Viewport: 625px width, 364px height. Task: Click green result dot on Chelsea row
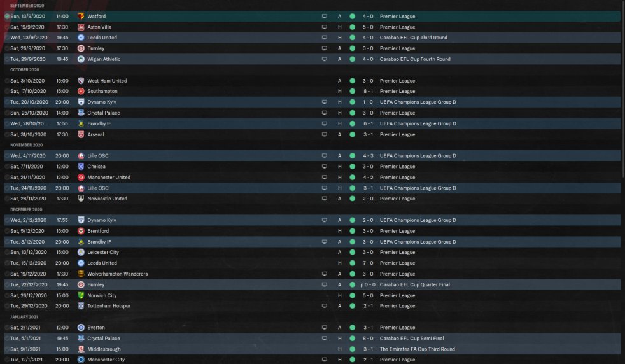(352, 167)
